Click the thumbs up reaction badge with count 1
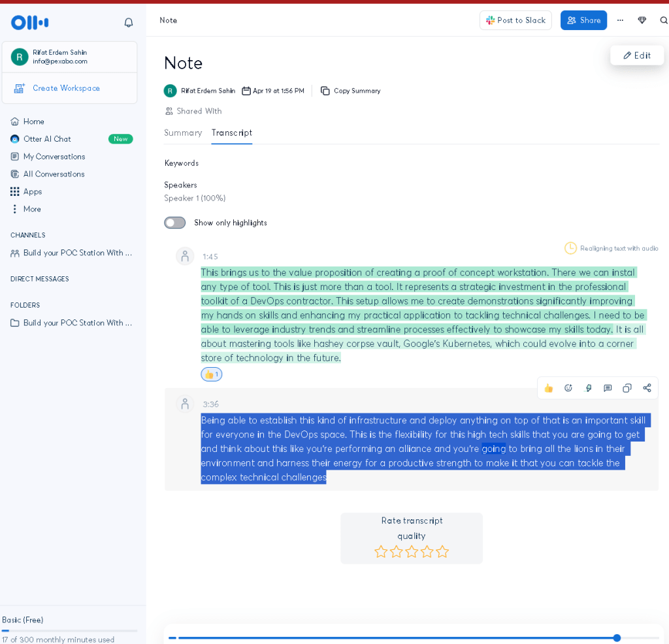Screen dimensions: 669x644 [x=211, y=374]
